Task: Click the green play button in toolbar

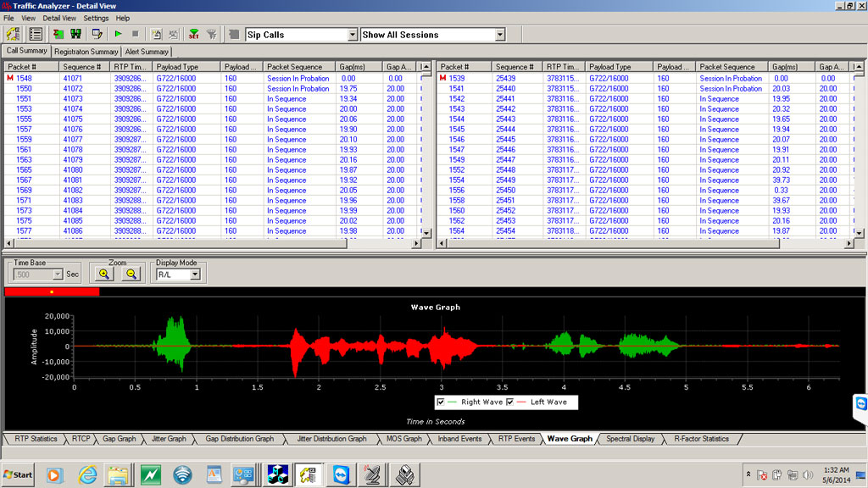Action: pos(119,35)
